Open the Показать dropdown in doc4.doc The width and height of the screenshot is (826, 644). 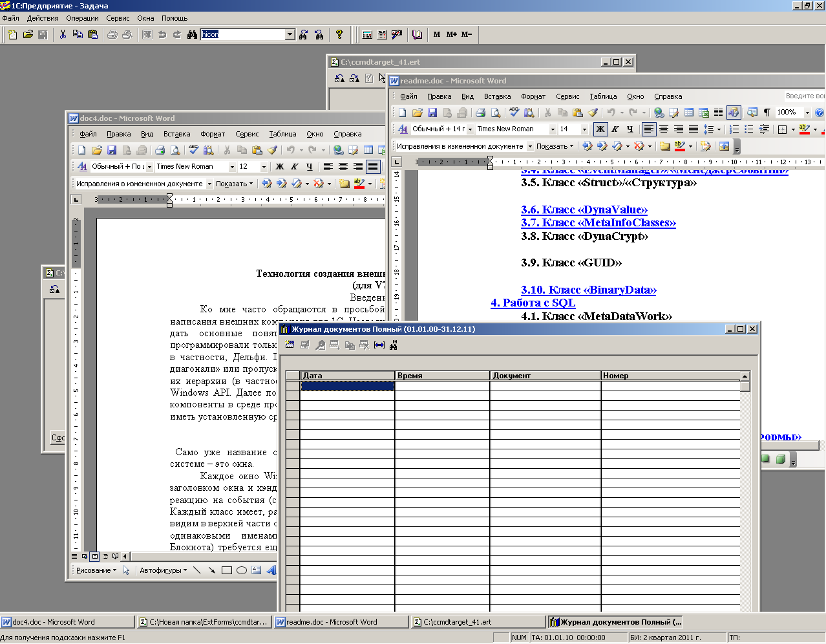pos(234,184)
